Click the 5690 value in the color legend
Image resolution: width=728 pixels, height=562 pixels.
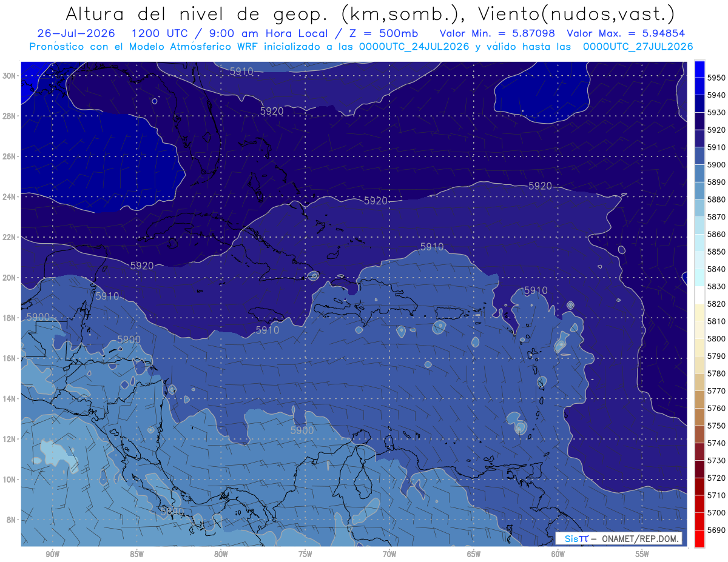(716, 530)
